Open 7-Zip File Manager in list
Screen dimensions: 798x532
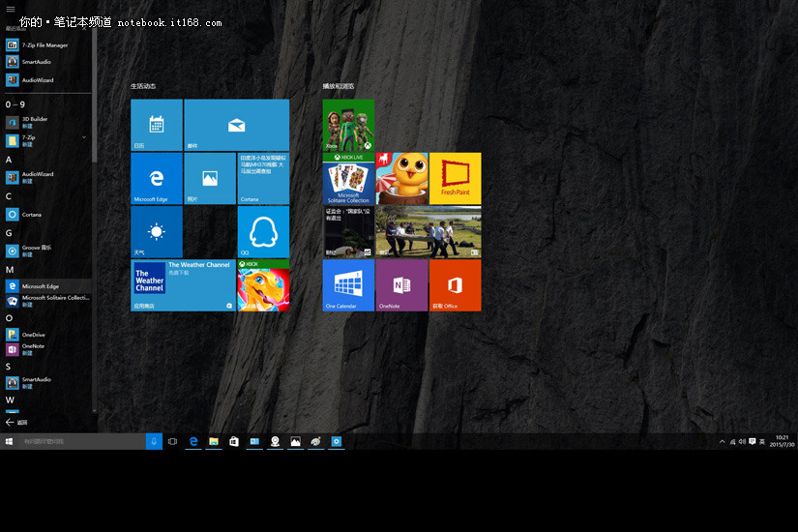coord(47,45)
